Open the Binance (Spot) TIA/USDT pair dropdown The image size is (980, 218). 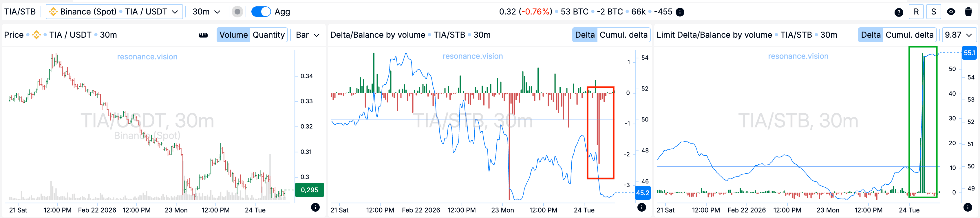[x=113, y=12]
